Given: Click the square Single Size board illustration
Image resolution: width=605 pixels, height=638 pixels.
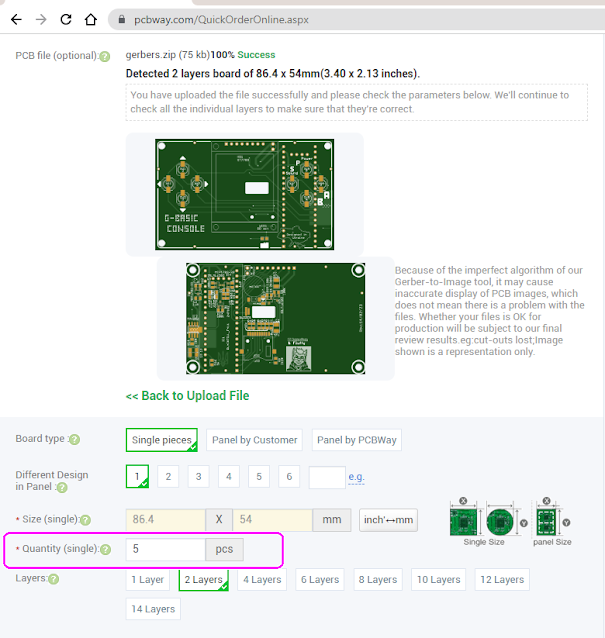Looking at the screenshot, I should point(463,522).
